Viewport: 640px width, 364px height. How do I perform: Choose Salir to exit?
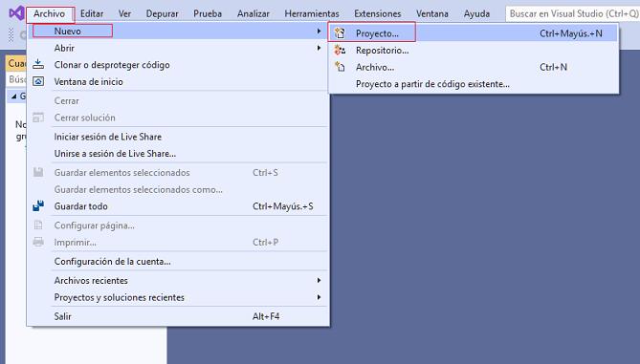coord(178,316)
